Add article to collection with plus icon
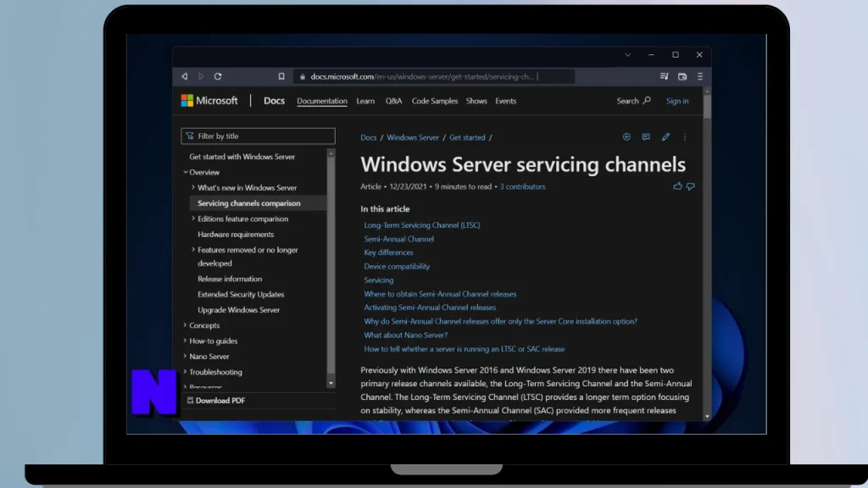Screen dimensions: 868x488 pyautogui.click(x=626, y=136)
